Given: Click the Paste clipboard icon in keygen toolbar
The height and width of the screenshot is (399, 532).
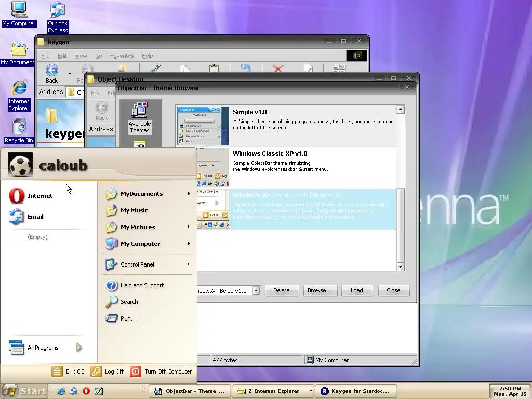Looking at the screenshot, I should pos(214,68).
